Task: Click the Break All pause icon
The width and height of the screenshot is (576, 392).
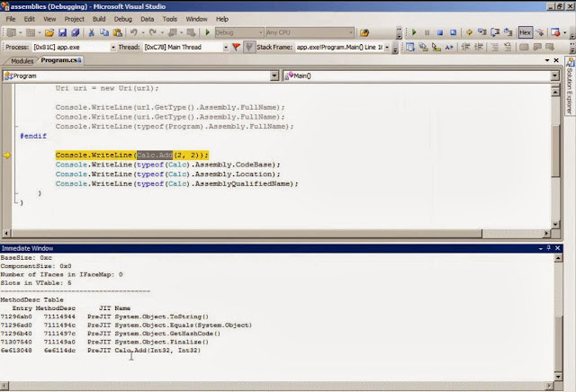Action: pos(427,32)
